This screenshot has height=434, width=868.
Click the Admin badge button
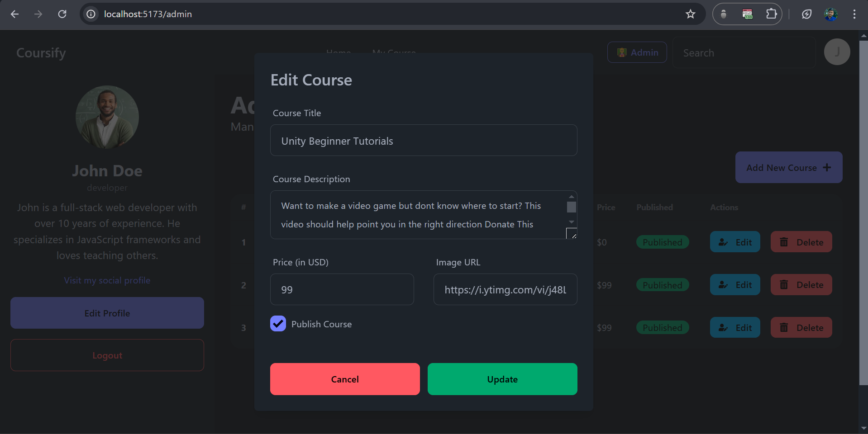(x=637, y=52)
